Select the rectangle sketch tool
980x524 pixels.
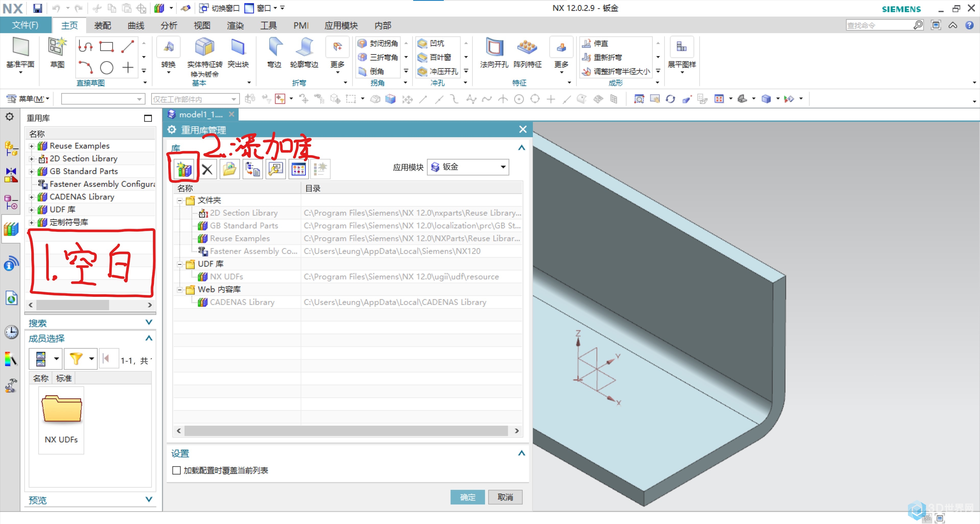[106, 46]
